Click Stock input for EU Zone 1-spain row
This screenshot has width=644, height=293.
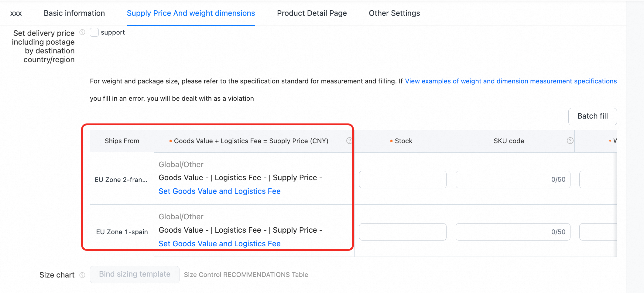[x=402, y=232]
